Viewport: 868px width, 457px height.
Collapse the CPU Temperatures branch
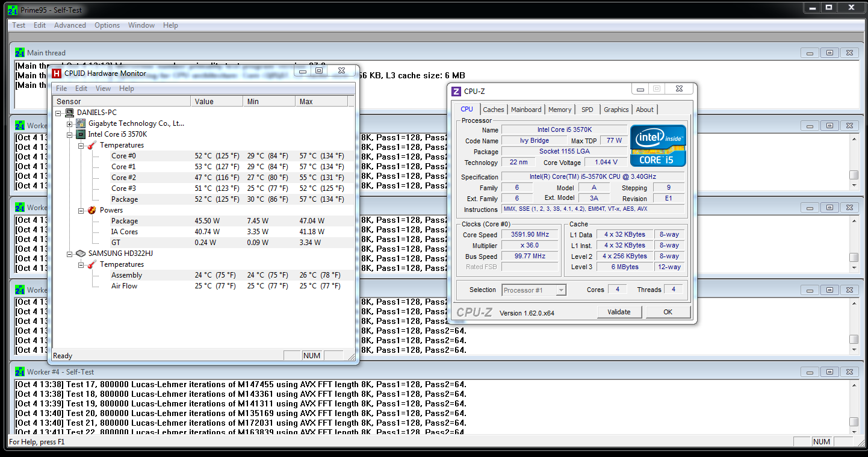tap(81, 145)
